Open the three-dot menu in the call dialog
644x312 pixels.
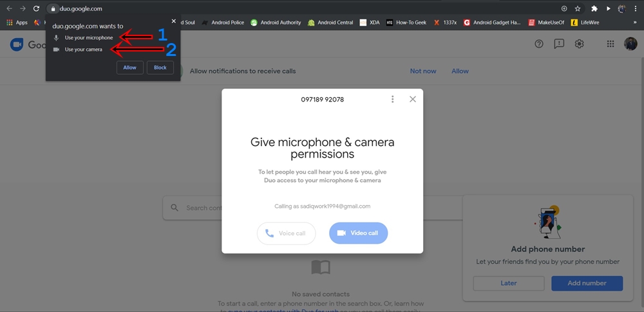(393, 99)
